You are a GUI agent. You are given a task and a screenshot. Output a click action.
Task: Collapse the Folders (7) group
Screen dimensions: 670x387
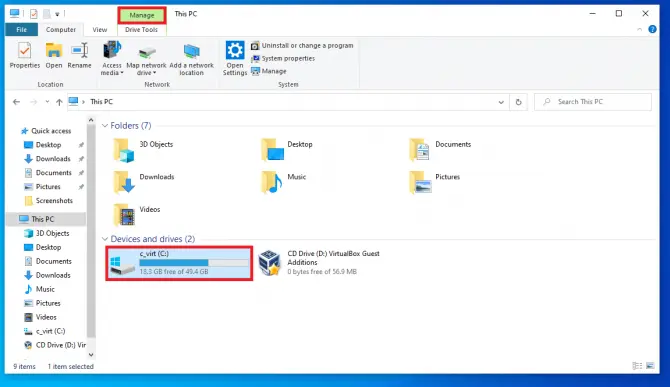[x=105, y=126]
